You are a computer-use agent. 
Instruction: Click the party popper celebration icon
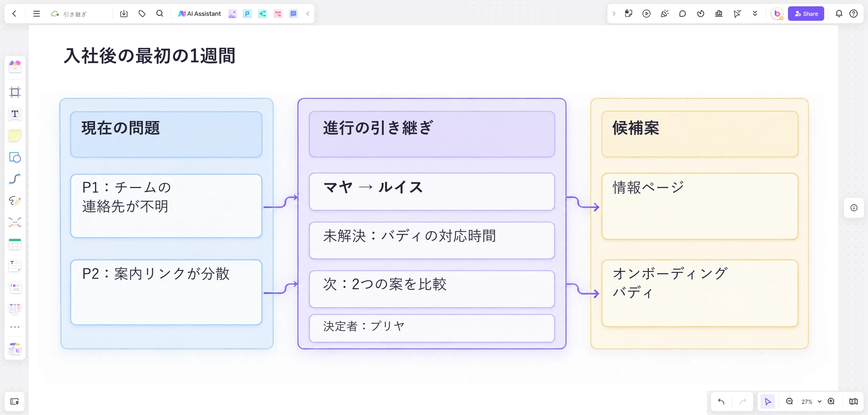[665, 14]
